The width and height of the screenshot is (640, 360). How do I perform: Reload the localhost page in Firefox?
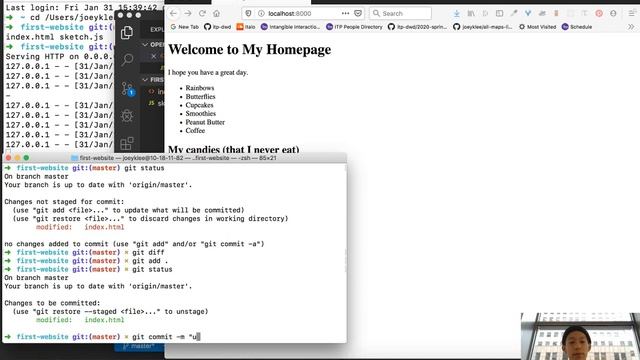(202, 13)
